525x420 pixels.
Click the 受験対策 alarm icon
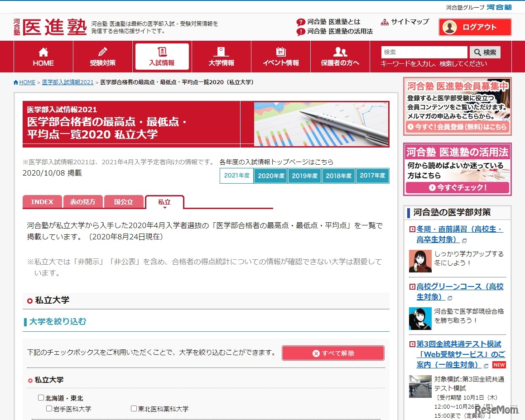pos(102,51)
